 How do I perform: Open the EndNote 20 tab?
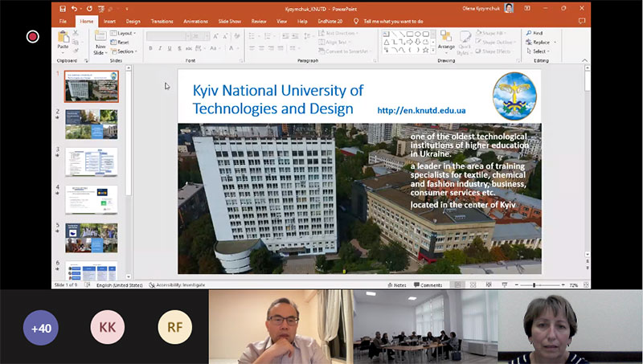[x=330, y=22]
